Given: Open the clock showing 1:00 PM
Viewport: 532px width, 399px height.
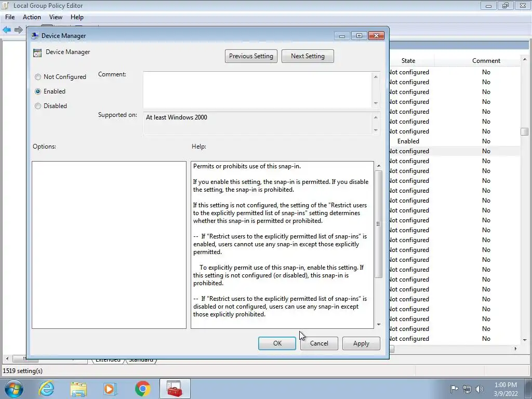Looking at the screenshot, I should click(x=506, y=389).
